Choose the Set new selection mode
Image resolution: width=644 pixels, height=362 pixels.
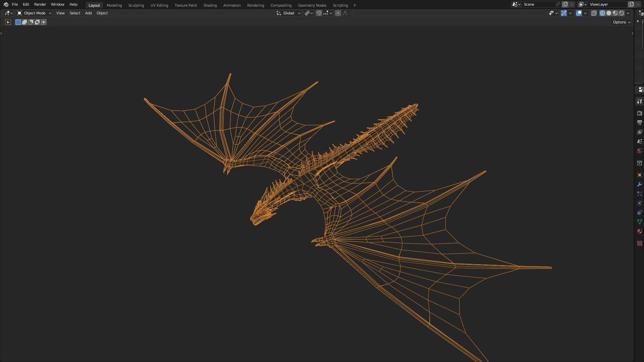pyautogui.click(x=18, y=22)
